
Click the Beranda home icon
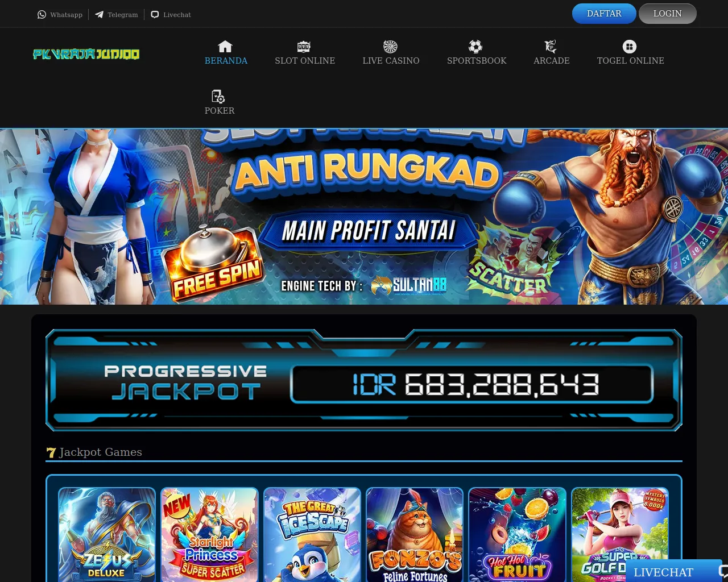pyautogui.click(x=225, y=47)
